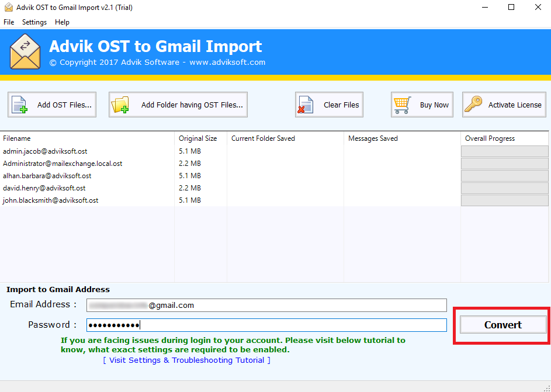Click the progress bar for alhan.barbara file
The image size is (551, 392).
click(x=505, y=176)
